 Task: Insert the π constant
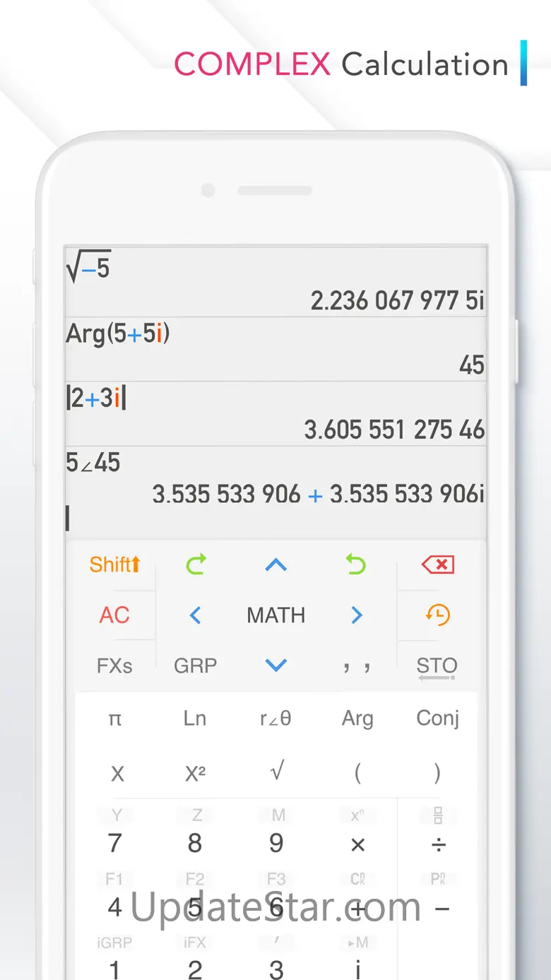[x=115, y=719]
